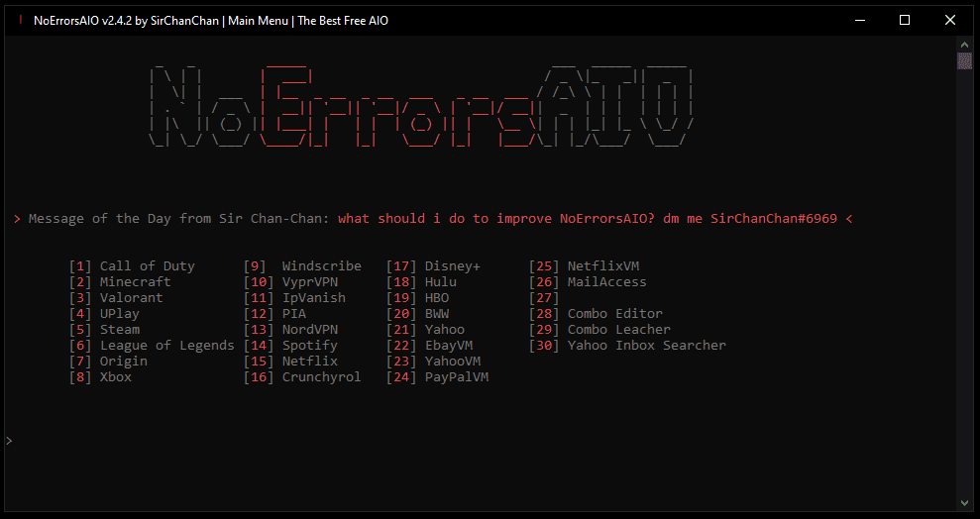Click the red app icon in title bar
980x519 pixels.
click(x=21, y=20)
